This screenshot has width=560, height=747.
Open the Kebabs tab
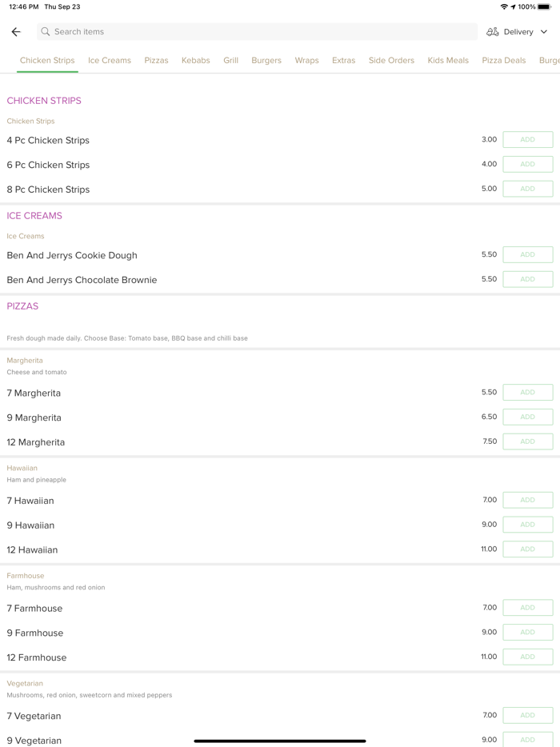coord(196,61)
